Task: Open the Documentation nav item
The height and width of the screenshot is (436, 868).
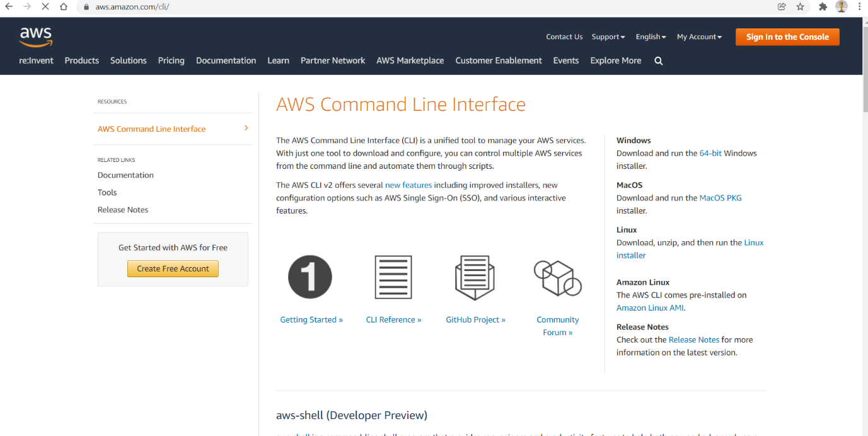Action: [226, 60]
